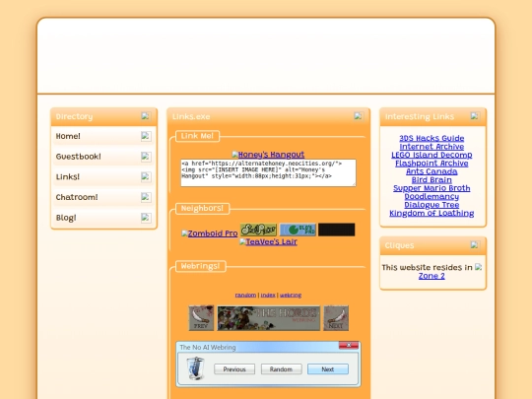
Task: Click the icon beside Home! menu entry
Action: [146, 136]
